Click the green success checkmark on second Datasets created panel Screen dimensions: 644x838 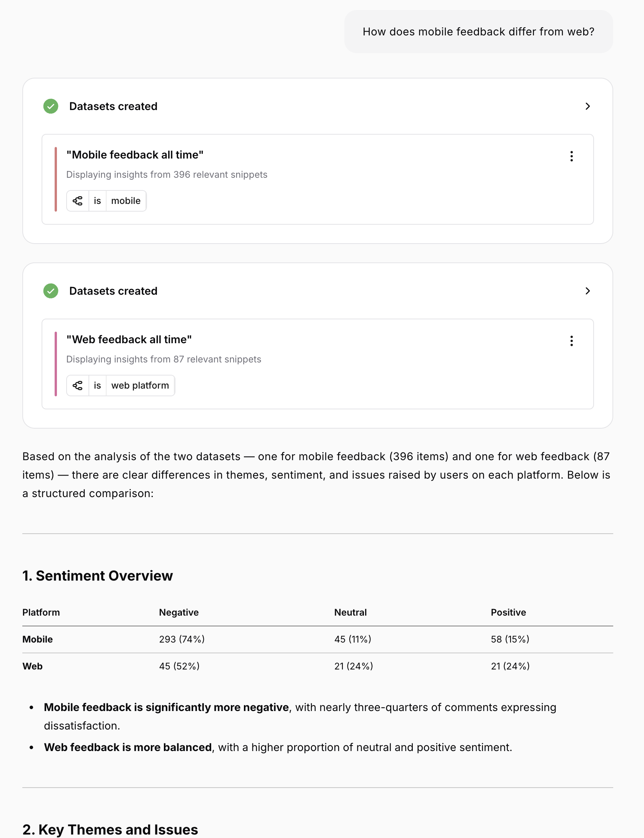[50, 291]
